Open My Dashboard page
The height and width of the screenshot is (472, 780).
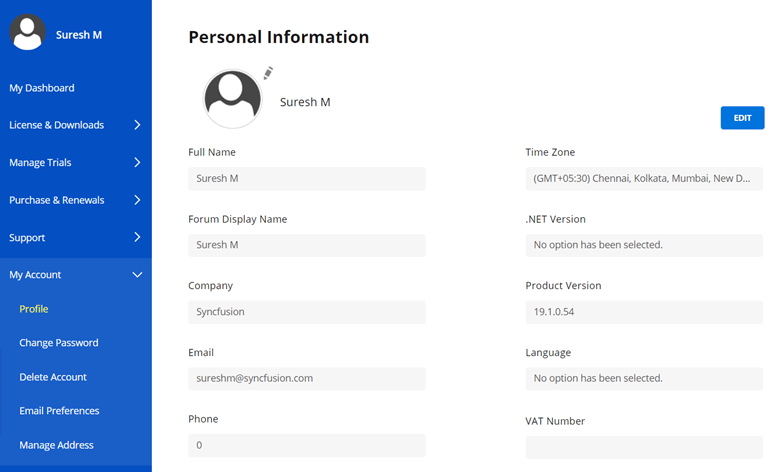click(x=42, y=88)
